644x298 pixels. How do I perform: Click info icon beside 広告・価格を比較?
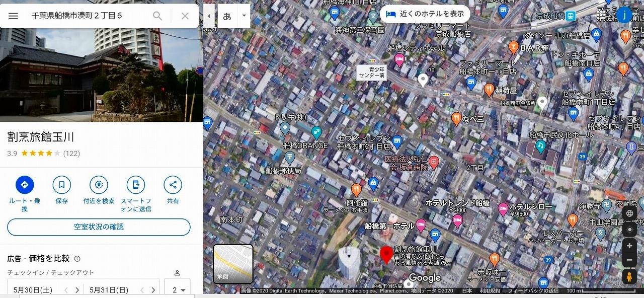pyautogui.click(x=77, y=259)
